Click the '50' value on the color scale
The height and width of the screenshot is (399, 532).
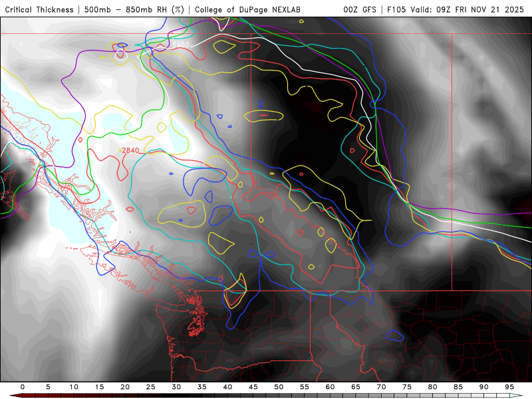(x=279, y=387)
